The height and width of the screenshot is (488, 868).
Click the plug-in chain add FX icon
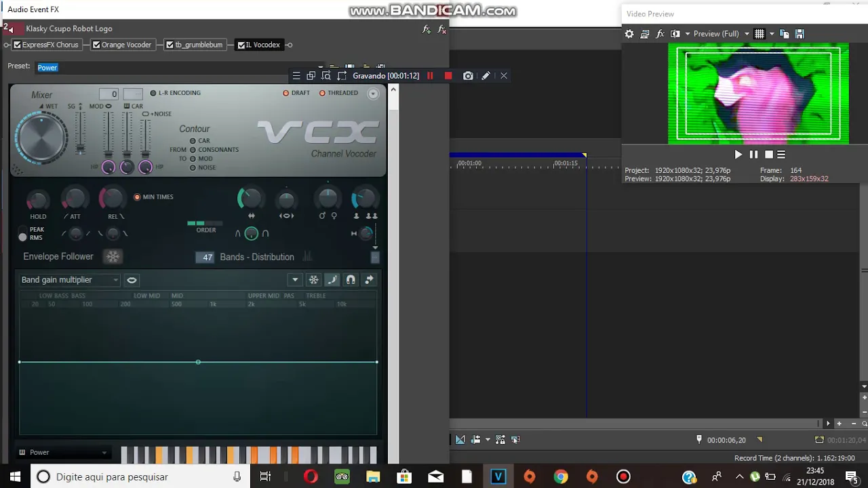tap(427, 29)
